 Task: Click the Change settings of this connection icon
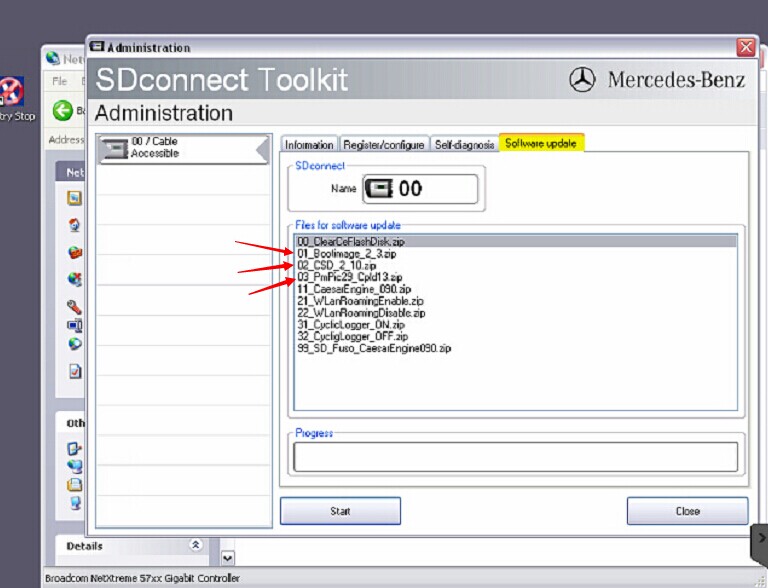(x=75, y=371)
